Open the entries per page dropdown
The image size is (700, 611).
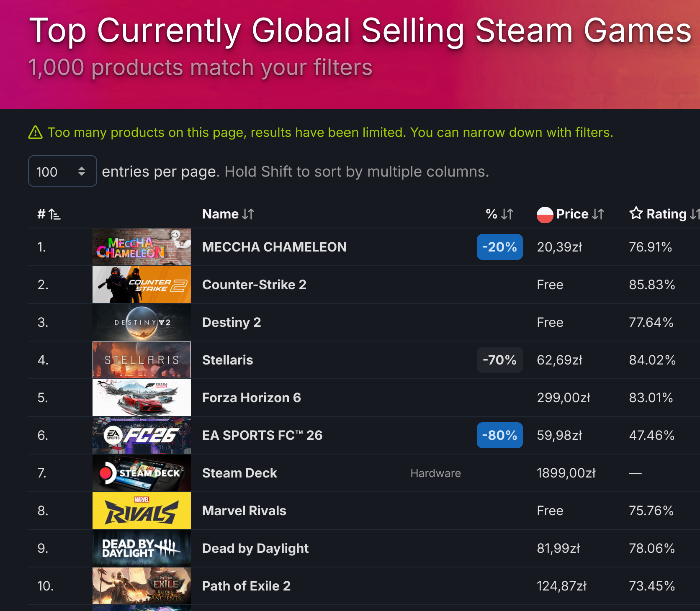(62, 171)
